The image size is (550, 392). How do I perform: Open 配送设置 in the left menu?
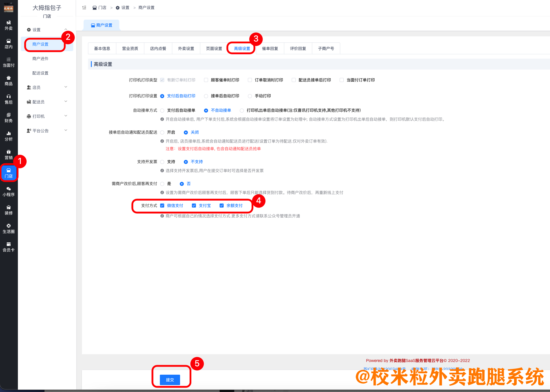40,73
